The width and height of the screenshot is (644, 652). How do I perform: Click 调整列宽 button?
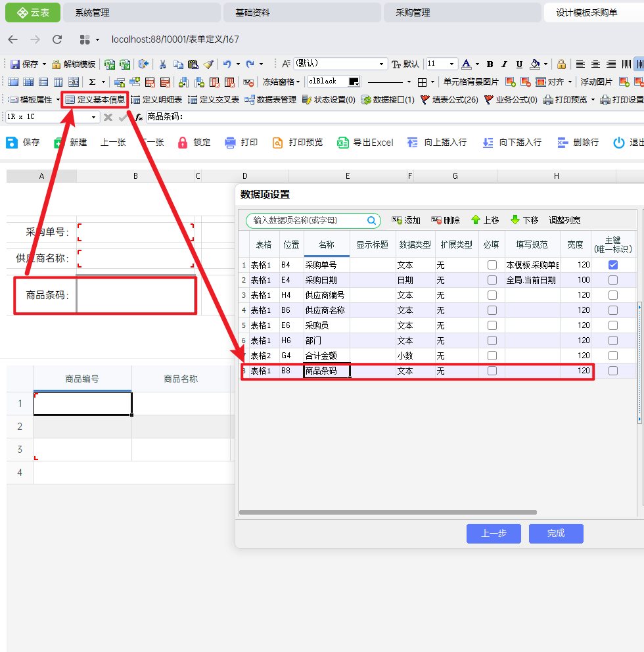[x=564, y=220]
